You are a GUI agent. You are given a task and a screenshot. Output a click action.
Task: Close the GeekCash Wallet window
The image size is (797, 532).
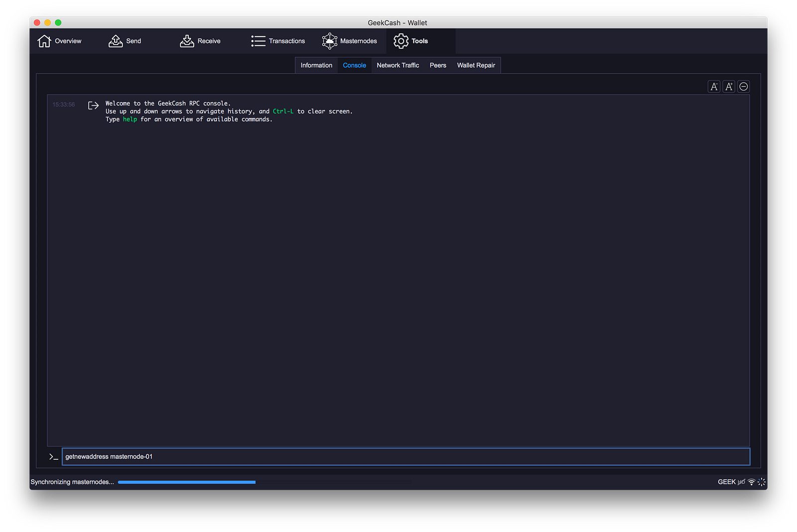point(37,22)
